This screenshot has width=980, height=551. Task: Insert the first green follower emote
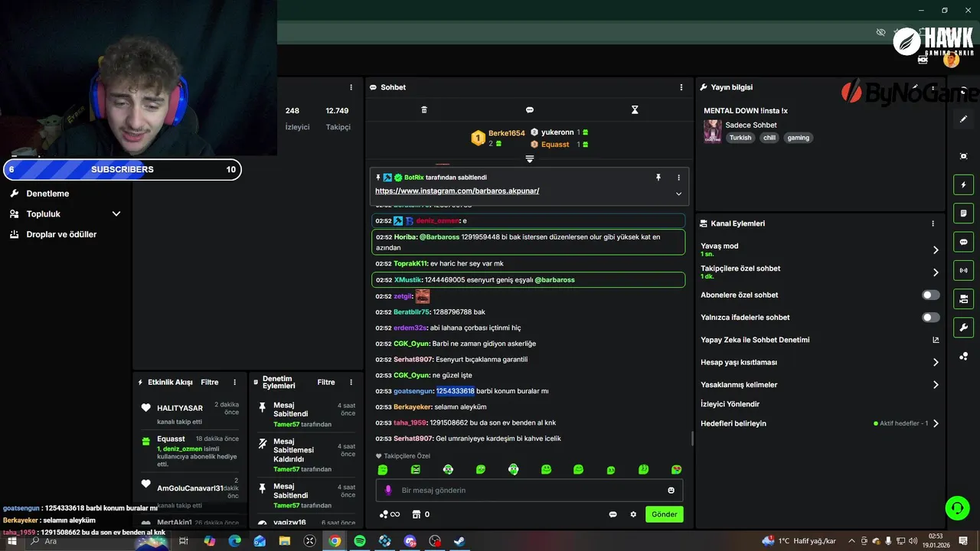[383, 470]
